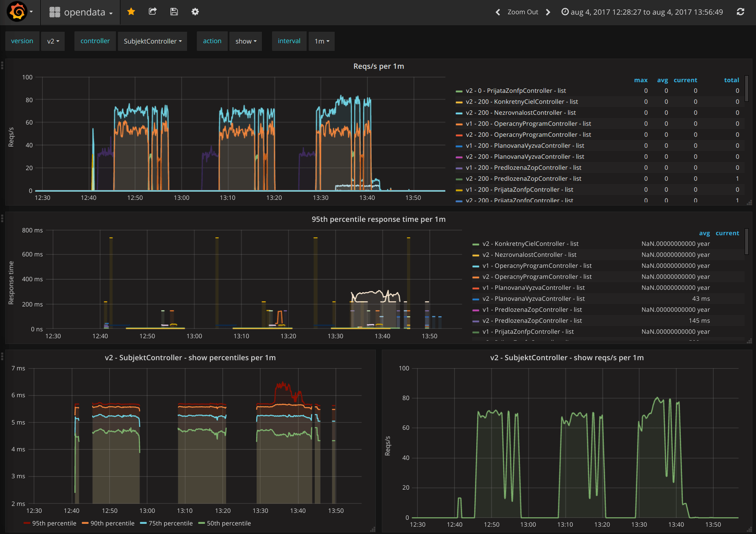Click the Zoom Out button
This screenshot has width=756, height=534.
[523, 12]
